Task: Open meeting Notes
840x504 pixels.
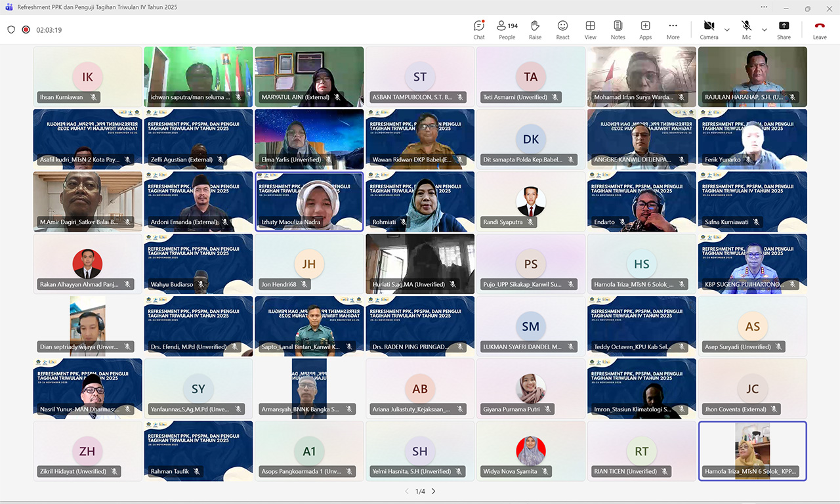Action: (x=618, y=29)
